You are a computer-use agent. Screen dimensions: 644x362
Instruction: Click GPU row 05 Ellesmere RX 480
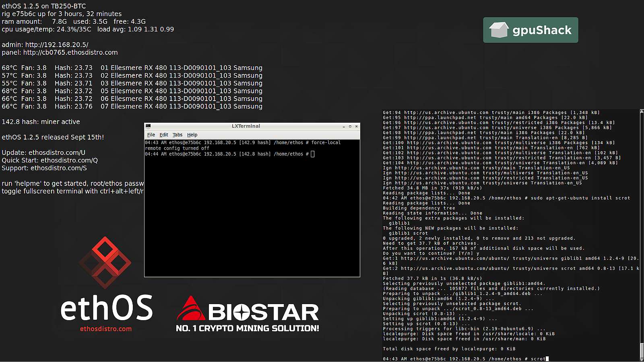(x=132, y=91)
